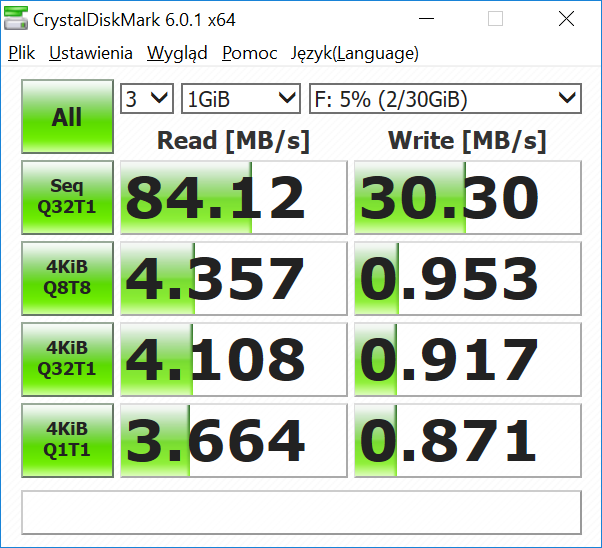
Task: Run the 4KiB Q8T8 test
Action: point(67,278)
